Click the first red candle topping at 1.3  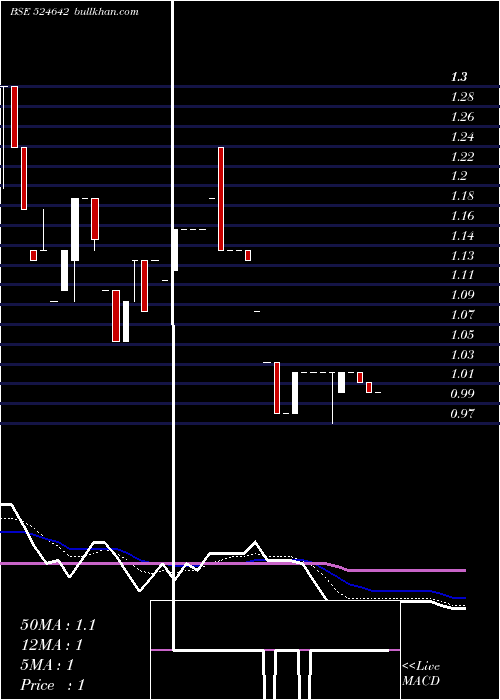14,117
